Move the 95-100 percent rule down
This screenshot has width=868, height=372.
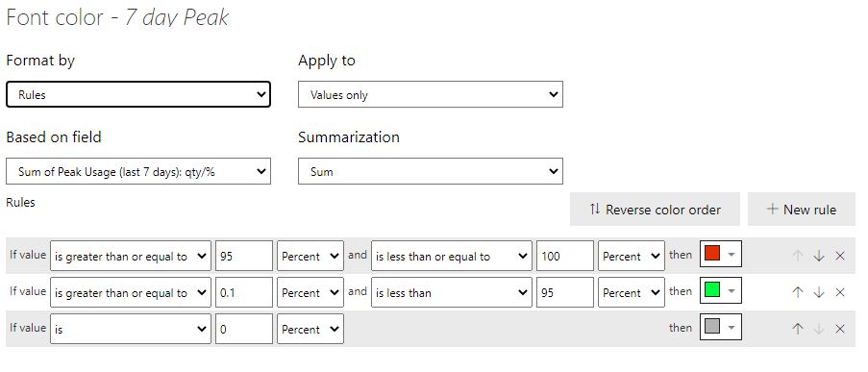coord(819,256)
